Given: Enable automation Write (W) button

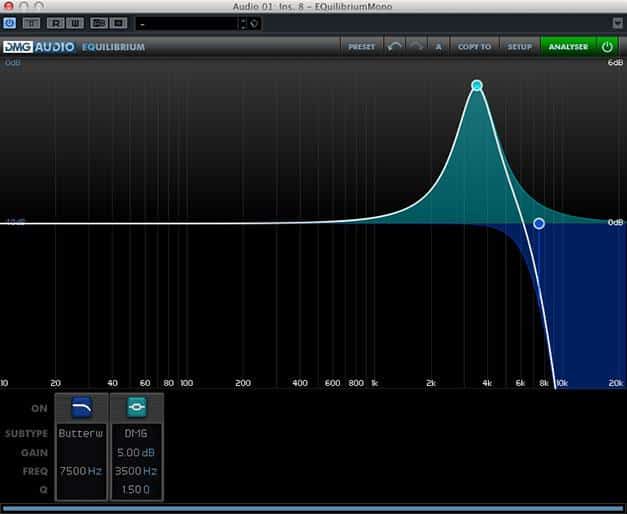Looking at the screenshot, I should coord(75,23).
